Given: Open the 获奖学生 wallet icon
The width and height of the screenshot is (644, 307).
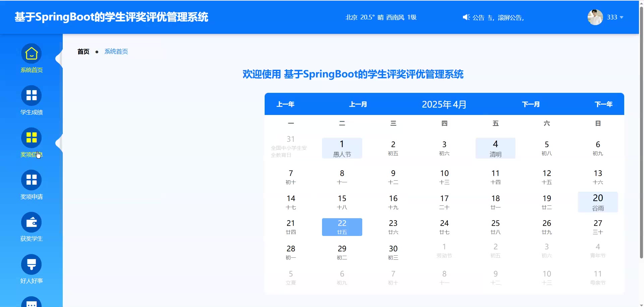Looking at the screenshot, I should point(32,222).
